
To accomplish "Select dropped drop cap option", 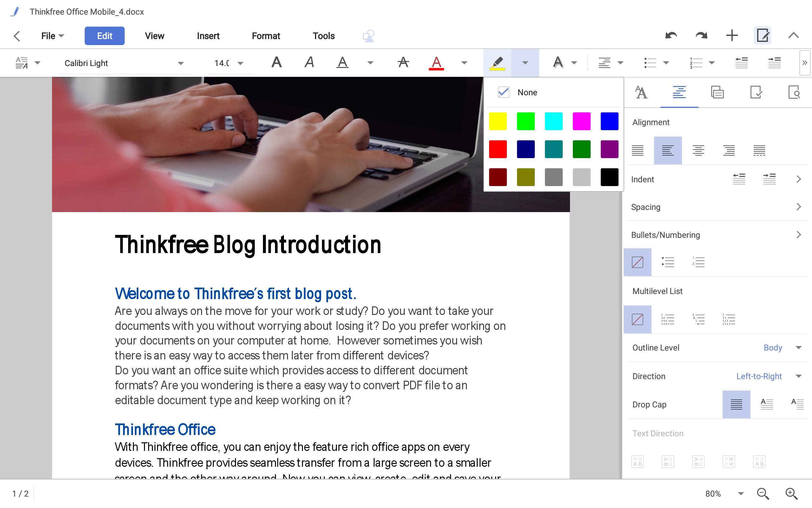I will (x=767, y=404).
